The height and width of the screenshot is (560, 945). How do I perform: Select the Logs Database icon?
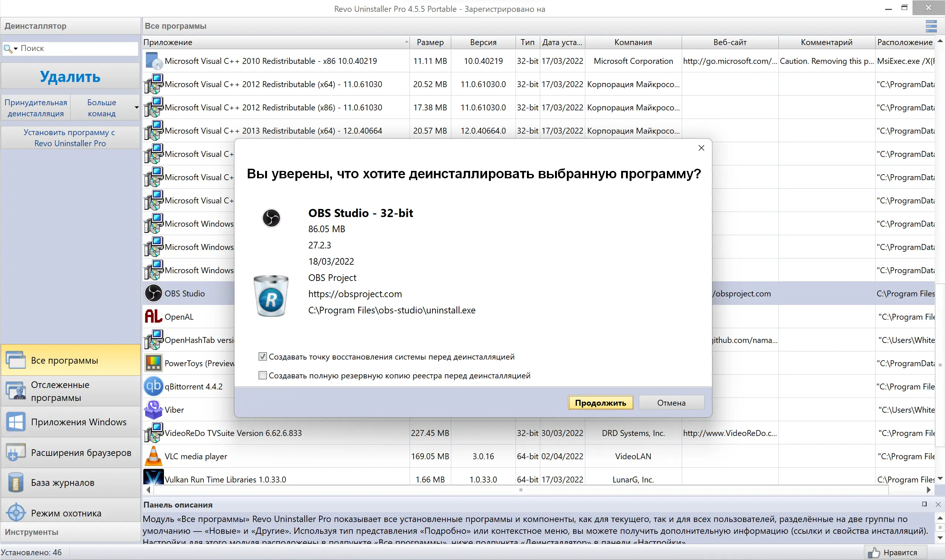pos(16,482)
